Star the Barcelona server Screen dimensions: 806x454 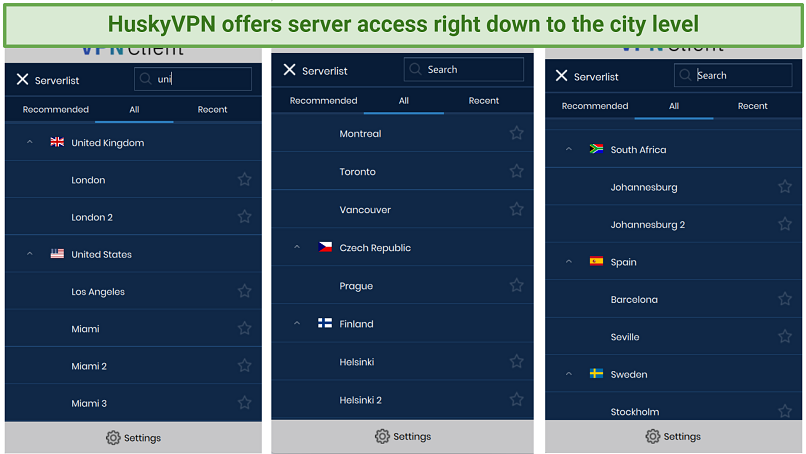[x=785, y=299]
